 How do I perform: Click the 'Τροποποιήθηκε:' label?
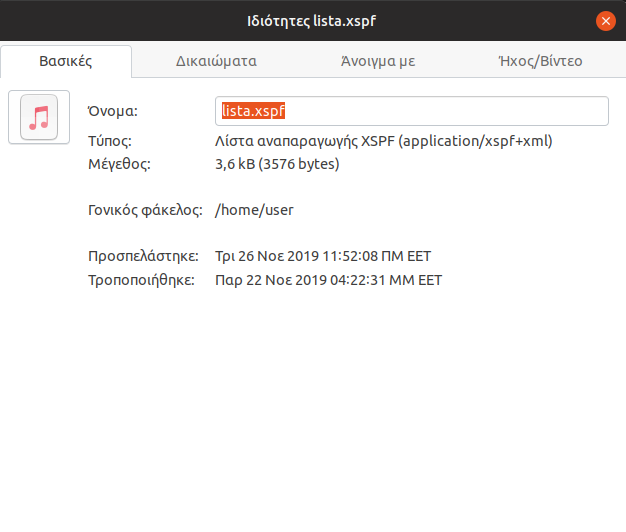[141, 280]
